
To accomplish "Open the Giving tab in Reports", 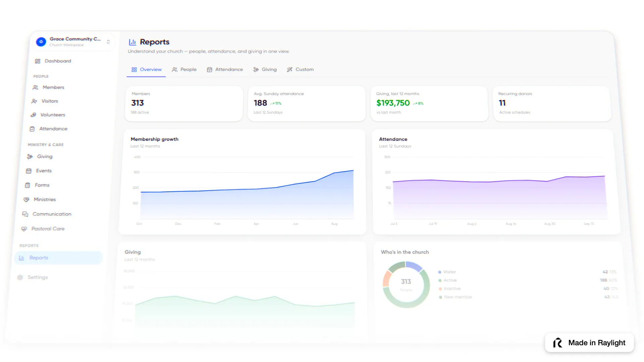I will click(265, 69).
